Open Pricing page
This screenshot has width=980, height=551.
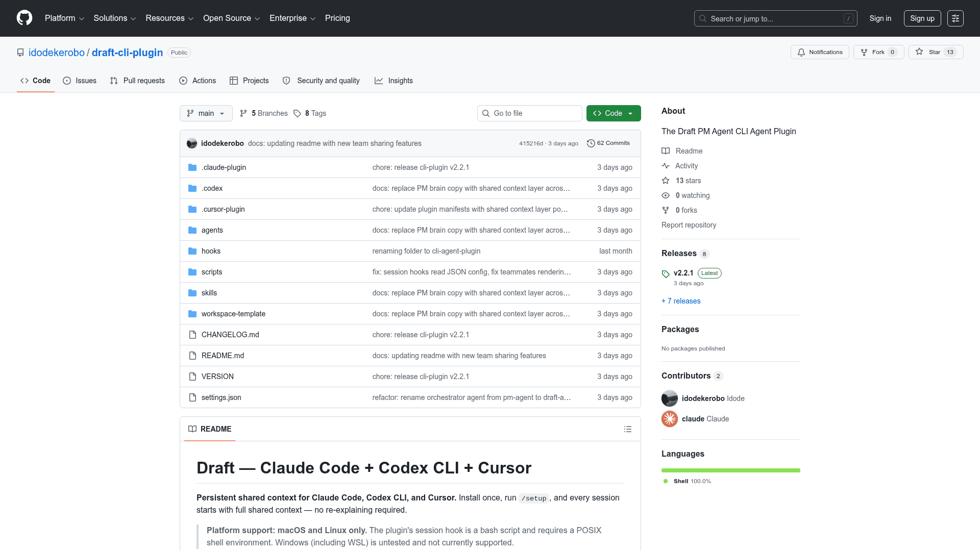337,18
